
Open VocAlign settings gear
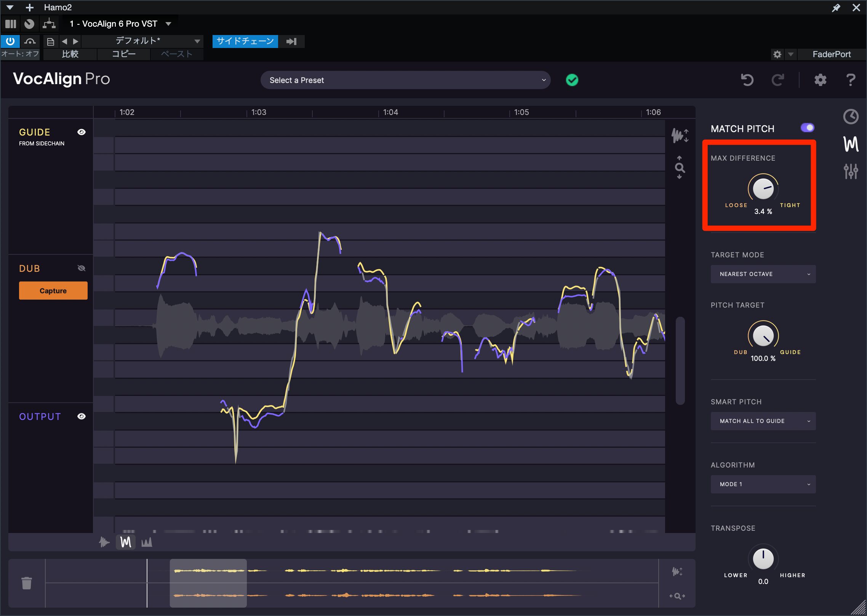click(x=820, y=80)
